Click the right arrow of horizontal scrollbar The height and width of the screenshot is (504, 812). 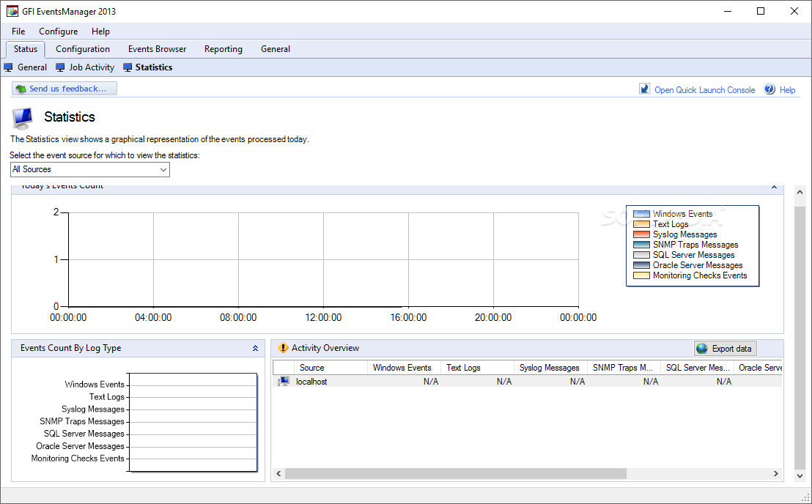[776, 473]
